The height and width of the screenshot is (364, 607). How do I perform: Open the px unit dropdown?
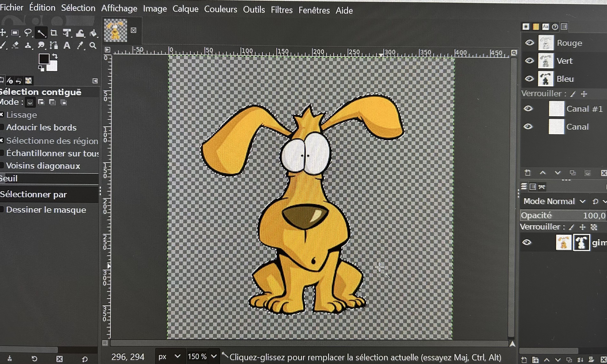click(x=169, y=356)
